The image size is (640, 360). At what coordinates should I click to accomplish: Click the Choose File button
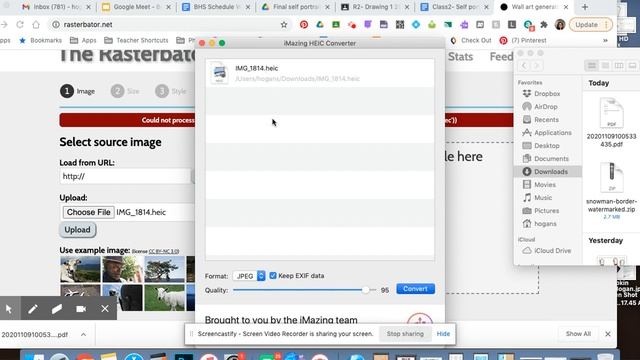89,212
